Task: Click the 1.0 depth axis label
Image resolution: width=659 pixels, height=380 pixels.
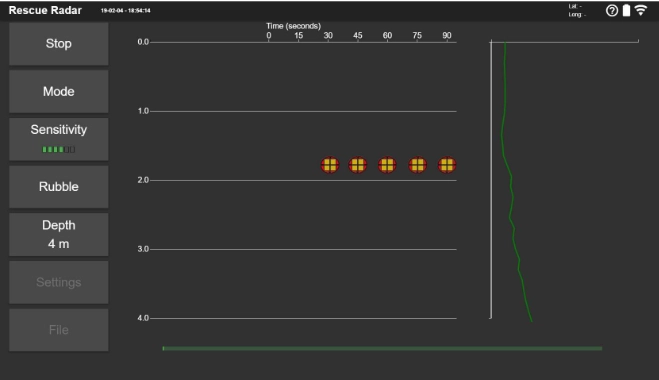Action: (143, 111)
